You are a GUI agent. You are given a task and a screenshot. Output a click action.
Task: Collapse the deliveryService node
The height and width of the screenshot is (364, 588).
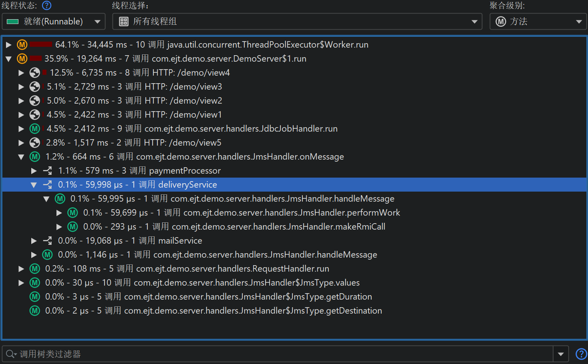point(34,185)
